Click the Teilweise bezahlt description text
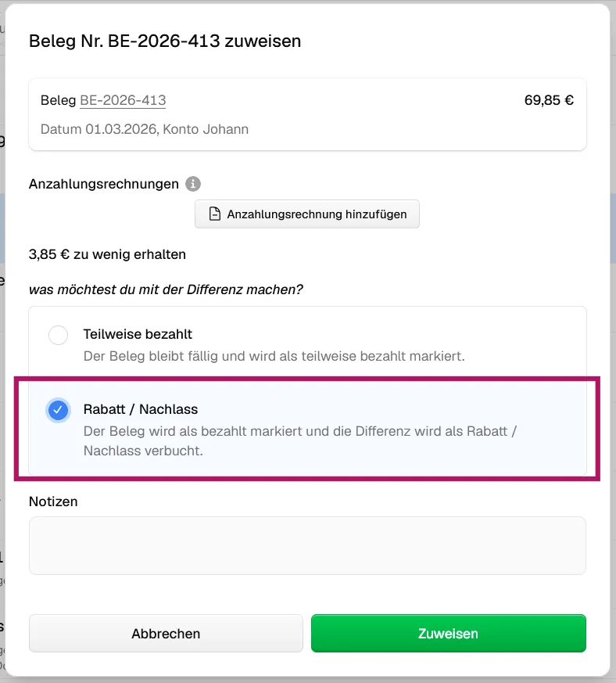Viewport: 616px width, 683px height. (274, 356)
